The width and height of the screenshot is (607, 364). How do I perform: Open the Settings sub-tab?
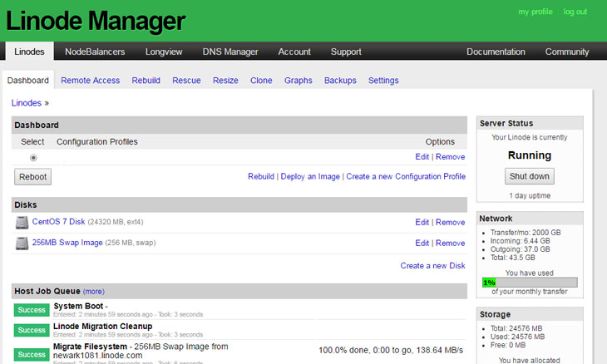[x=383, y=80]
